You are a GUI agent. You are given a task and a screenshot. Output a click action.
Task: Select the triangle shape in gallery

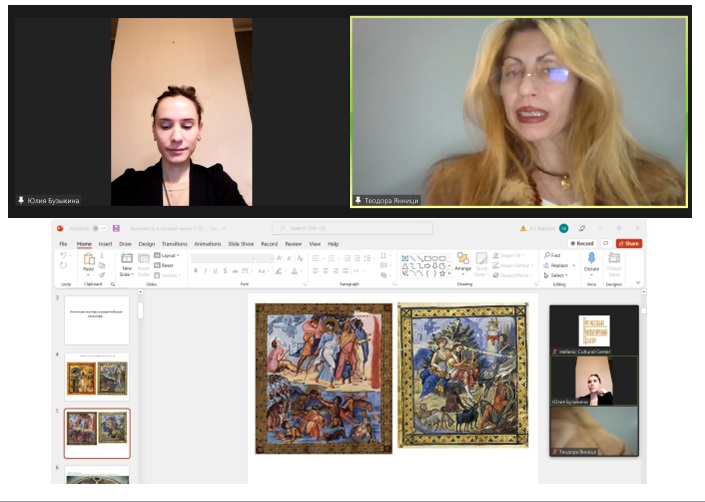click(405, 266)
